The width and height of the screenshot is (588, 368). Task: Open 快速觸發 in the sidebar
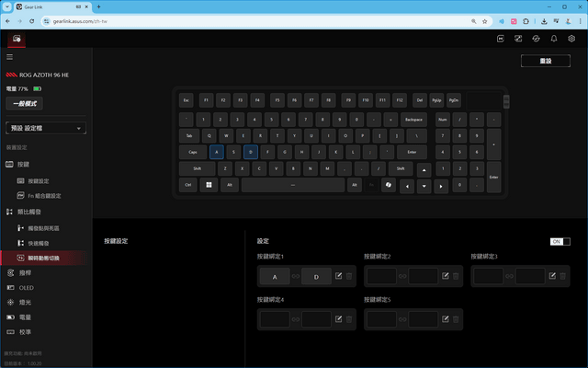coord(39,243)
